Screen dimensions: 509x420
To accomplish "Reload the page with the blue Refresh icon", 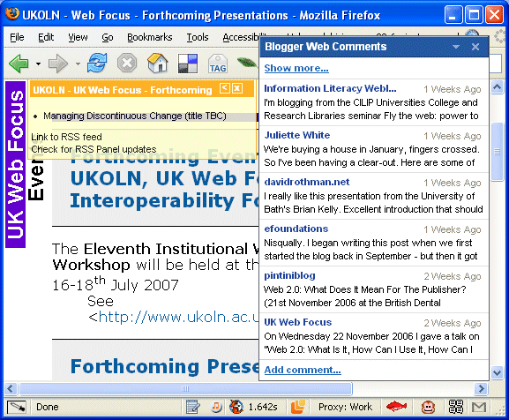I will 97,63.
